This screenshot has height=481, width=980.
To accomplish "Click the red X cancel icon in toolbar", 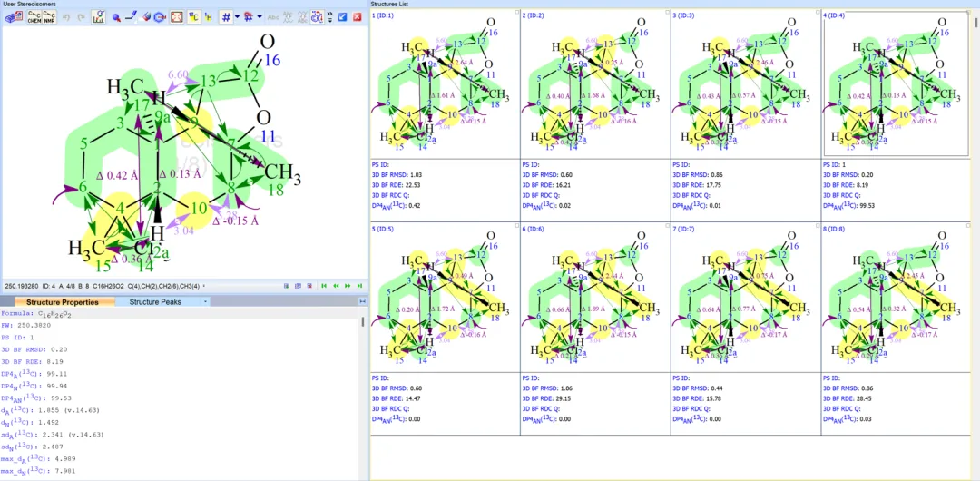I will tap(357, 17).
